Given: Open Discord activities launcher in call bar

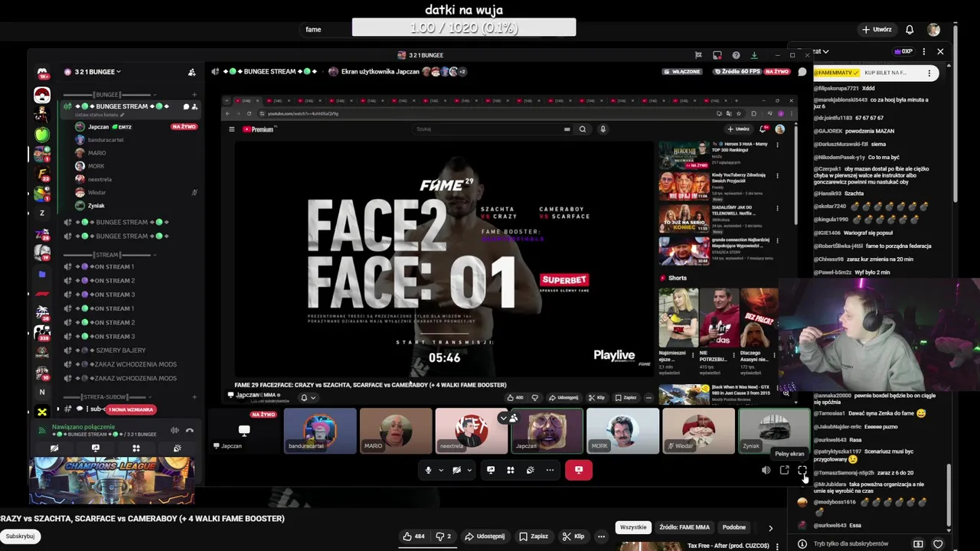Looking at the screenshot, I should 511,470.
